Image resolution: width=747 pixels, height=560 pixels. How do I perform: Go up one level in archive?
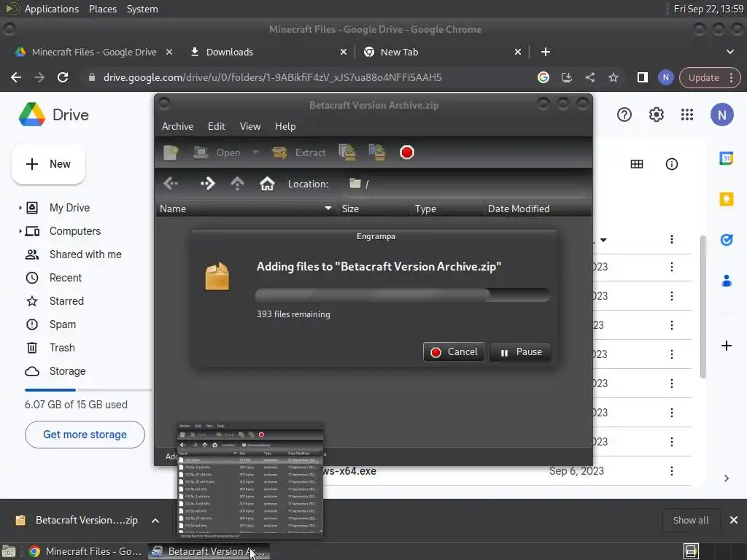[x=237, y=183]
